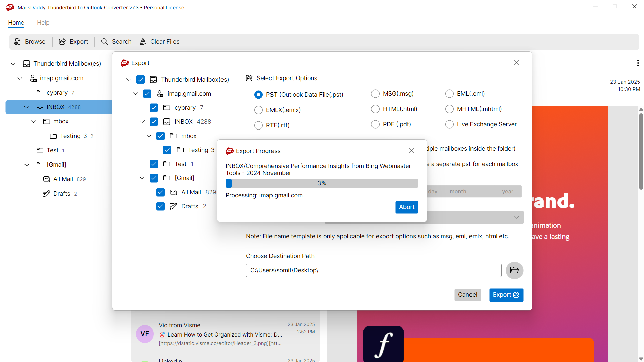Click Drafts pencil icon in Export dialog
The height and width of the screenshot is (362, 644).
pos(174,206)
